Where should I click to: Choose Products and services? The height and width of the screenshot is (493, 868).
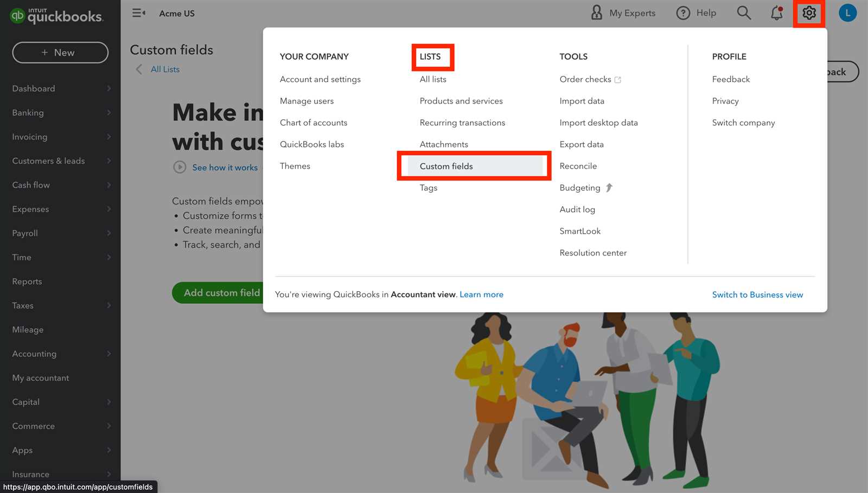461,101
